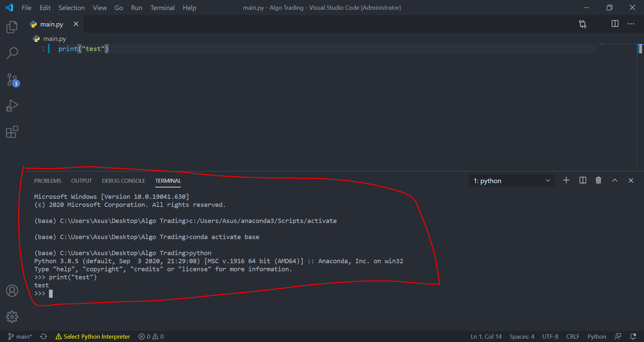The width and height of the screenshot is (644, 342).
Task: Synchronize changes icon in status bar
Action: 44,336
